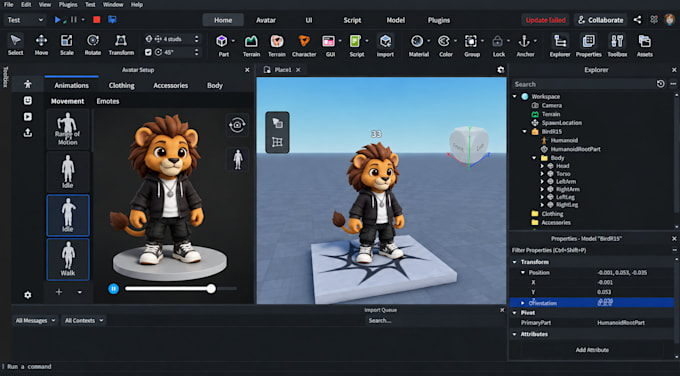Switch to the Avatar ribbon tab
The height and width of the screenshot is (376, 680).
pyautogui.click(x=266, y=20)
